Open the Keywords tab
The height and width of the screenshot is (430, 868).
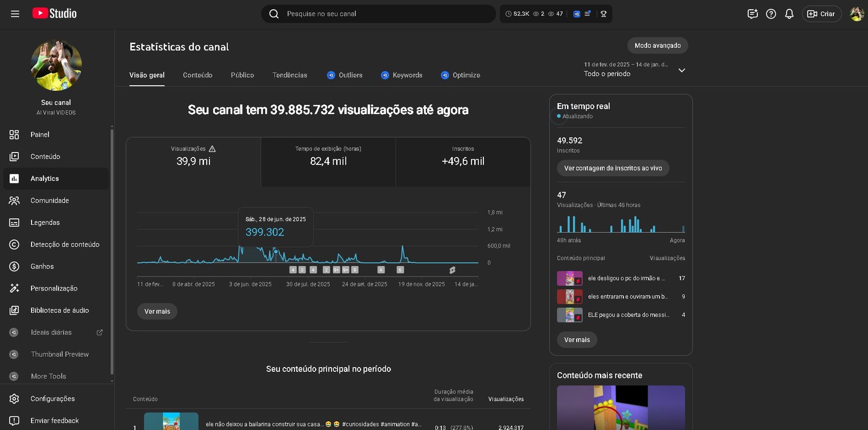(x=401, y=75)
